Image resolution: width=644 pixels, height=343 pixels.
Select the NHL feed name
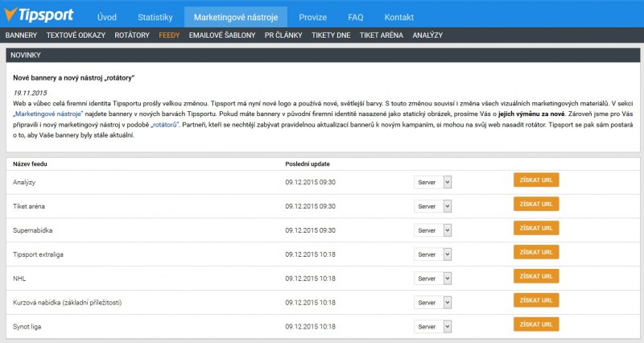pyautogui.click(x=19, y=279)
